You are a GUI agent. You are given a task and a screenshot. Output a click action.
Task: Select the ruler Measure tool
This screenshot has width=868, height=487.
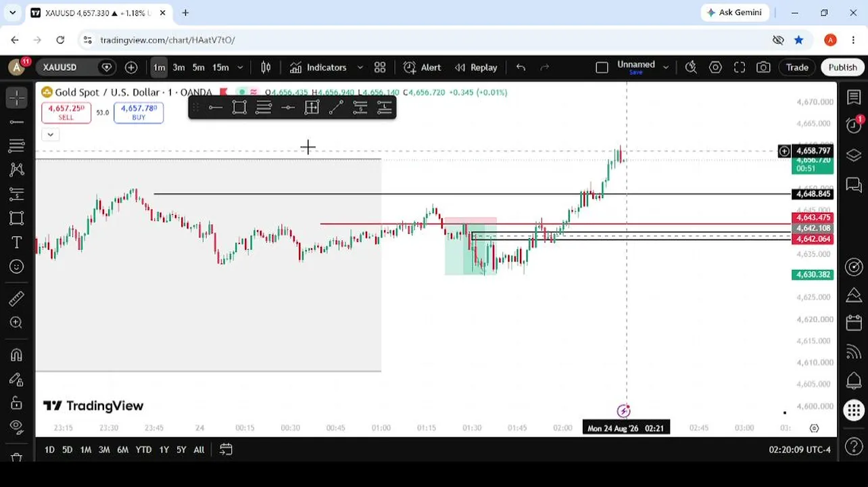pos(17,298)
